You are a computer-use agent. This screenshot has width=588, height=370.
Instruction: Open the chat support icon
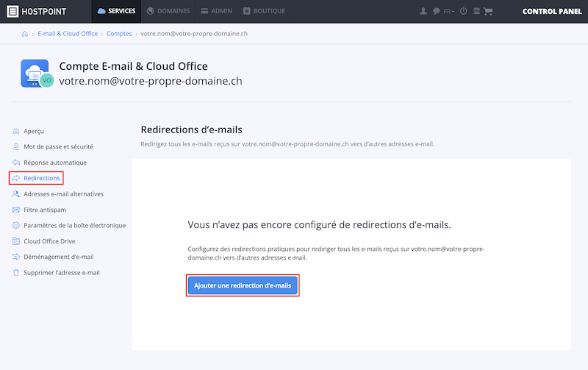coord(436,11)
